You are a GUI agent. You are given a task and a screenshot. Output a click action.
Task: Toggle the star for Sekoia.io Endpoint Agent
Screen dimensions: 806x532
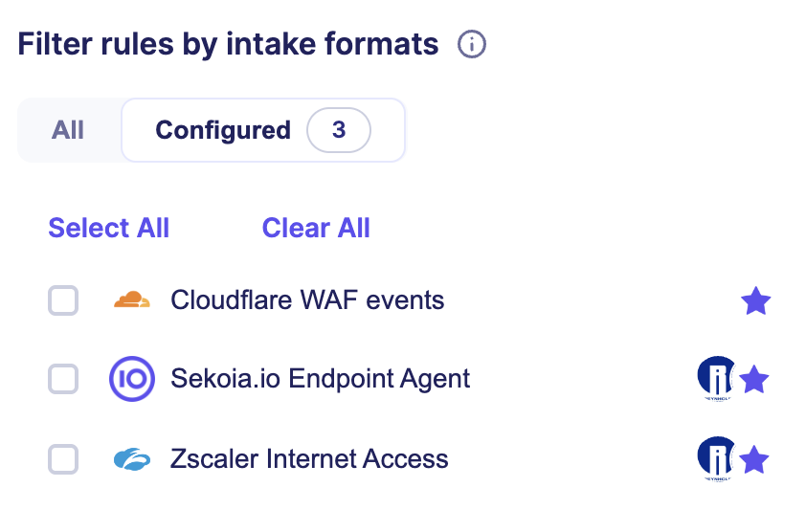(x=755, y=380)
